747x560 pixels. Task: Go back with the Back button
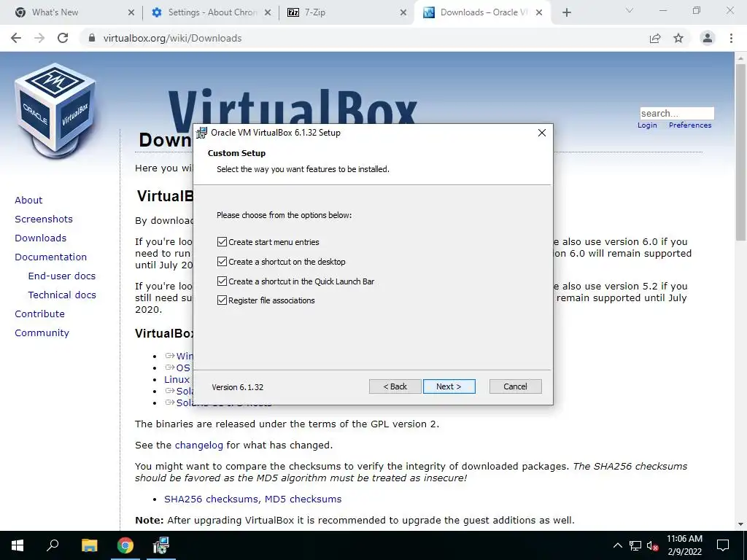(395, 386)
